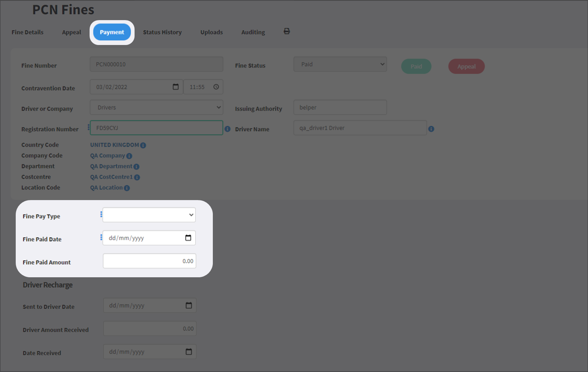588x372 pixels.
Task: Open the Fine Status dropdown
Action: click(x=340, y=64)
